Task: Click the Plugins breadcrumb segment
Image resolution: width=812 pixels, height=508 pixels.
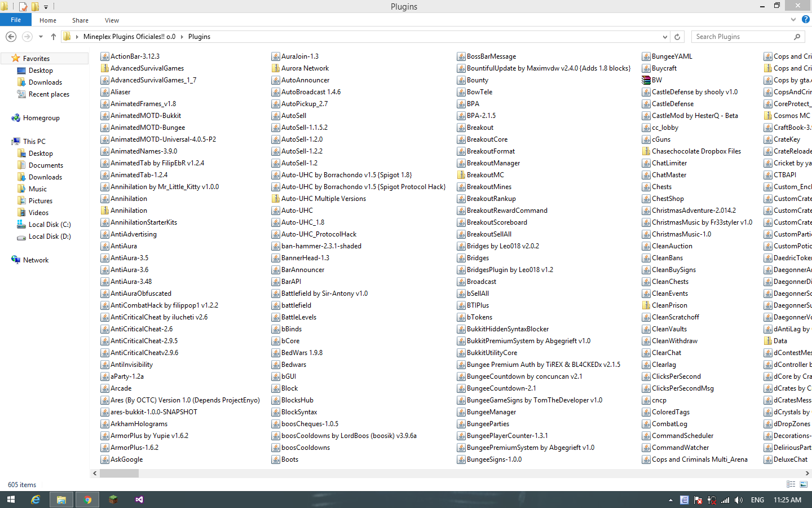Action: click(x=199, y=37)
